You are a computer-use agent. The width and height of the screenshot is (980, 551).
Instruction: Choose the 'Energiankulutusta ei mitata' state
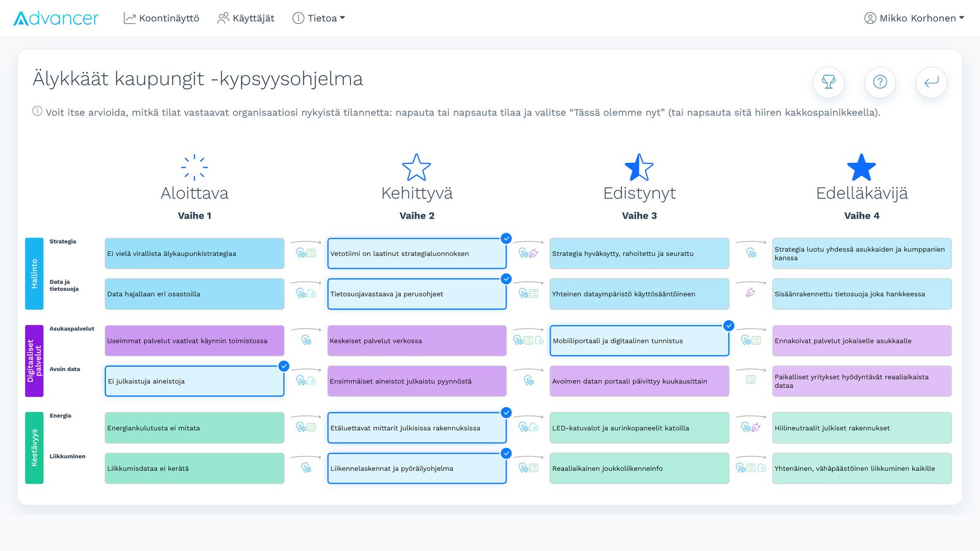pos(195,428)
